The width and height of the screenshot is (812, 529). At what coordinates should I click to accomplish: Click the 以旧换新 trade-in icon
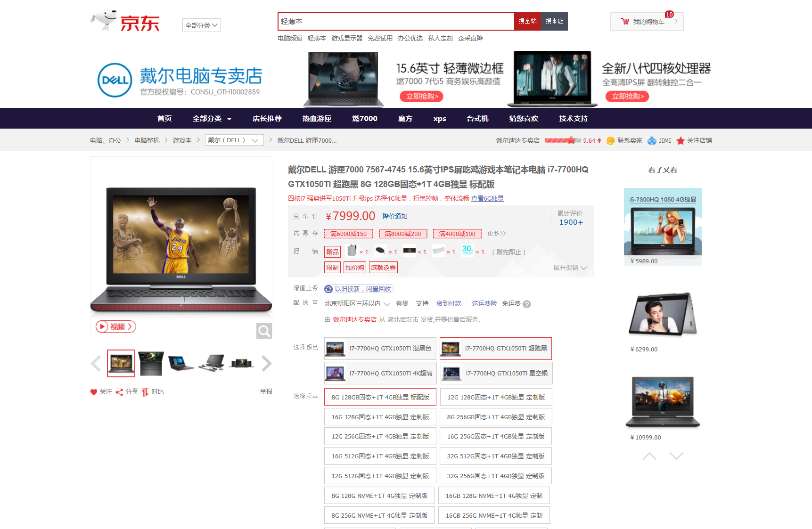(x=328, y=289)
